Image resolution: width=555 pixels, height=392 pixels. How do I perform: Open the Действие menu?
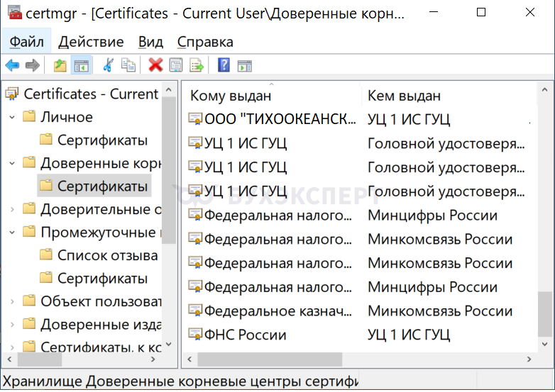[91, 42]
